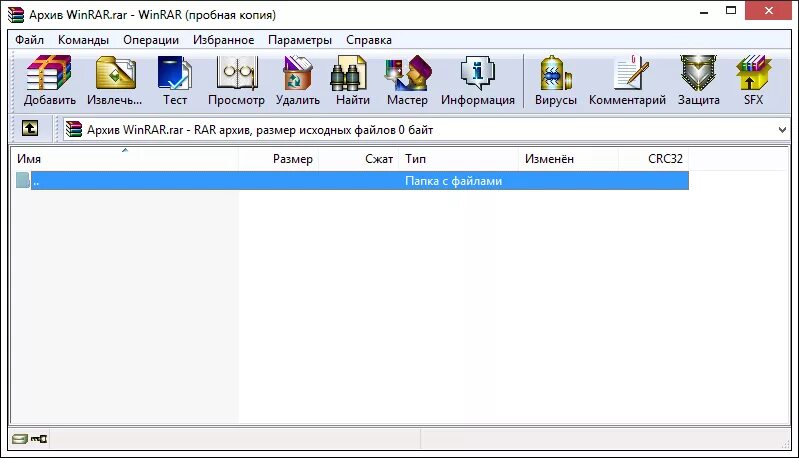Click the WinRAR books icon in address bar
This screenshot has height=458, width=799.
coord(74,129)
